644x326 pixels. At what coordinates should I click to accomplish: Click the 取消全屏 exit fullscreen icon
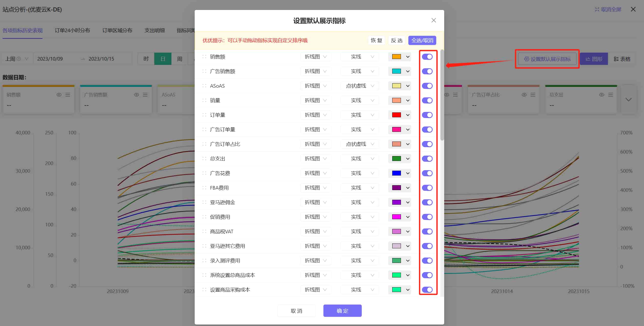point(597,9)
